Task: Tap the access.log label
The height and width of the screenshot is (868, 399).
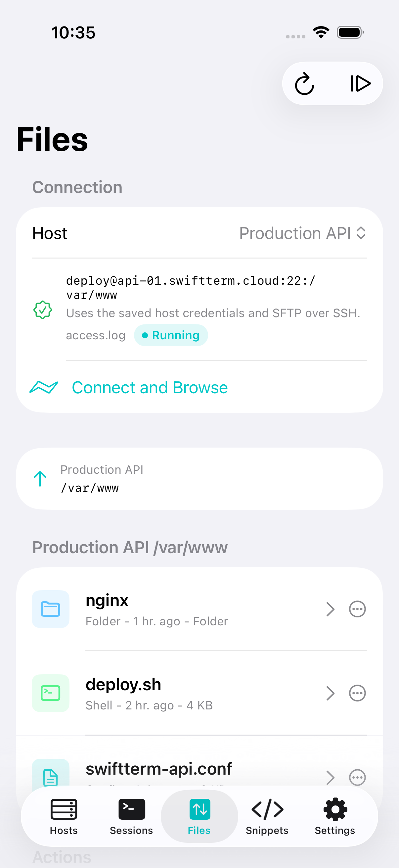Action: [96, 335]
